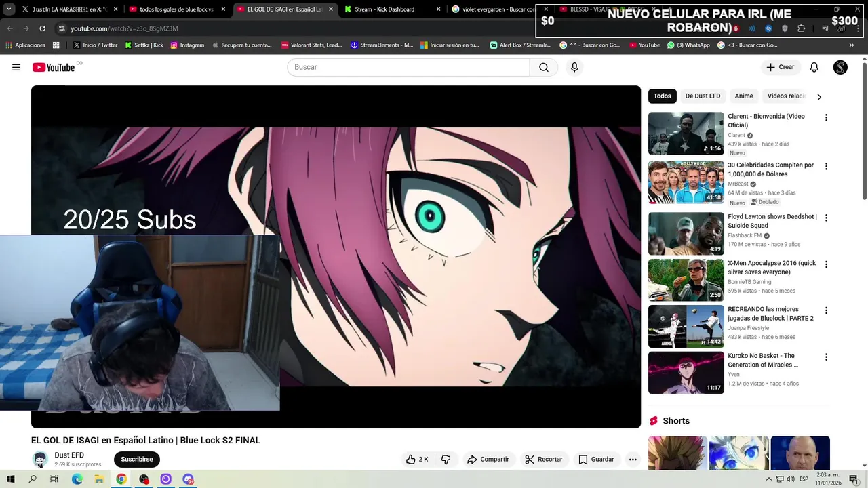Show more filter chips arrow
Image resolution: width=868 pixels, height=488 pixels.
click(x=819, y=97)
